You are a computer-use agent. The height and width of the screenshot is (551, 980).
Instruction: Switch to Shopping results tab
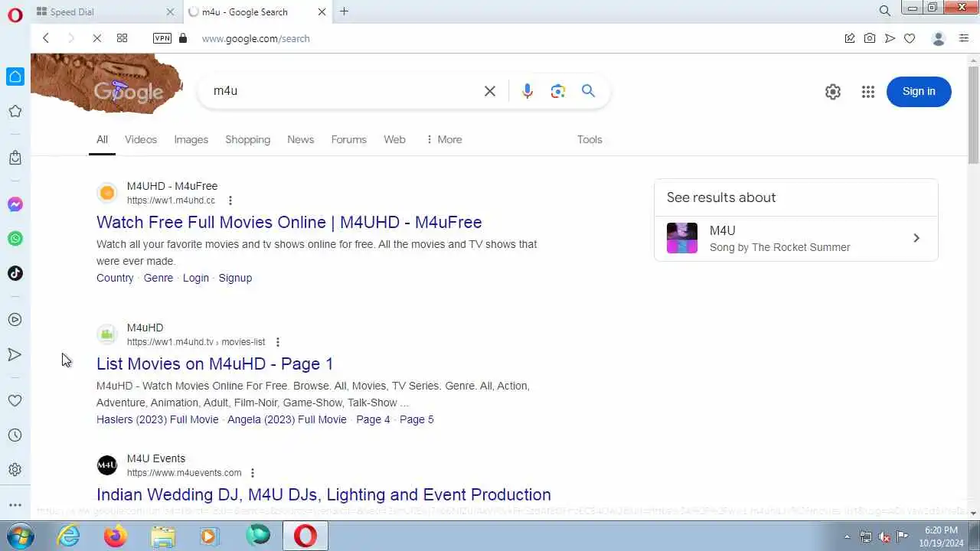click(x=247, y=139)
